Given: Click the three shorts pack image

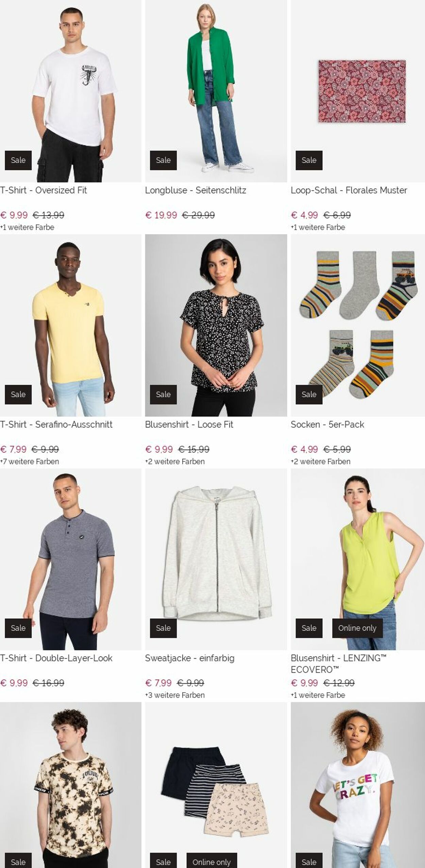Looking at the screenshot, I should pyautogui.click(x=216, y=785).
